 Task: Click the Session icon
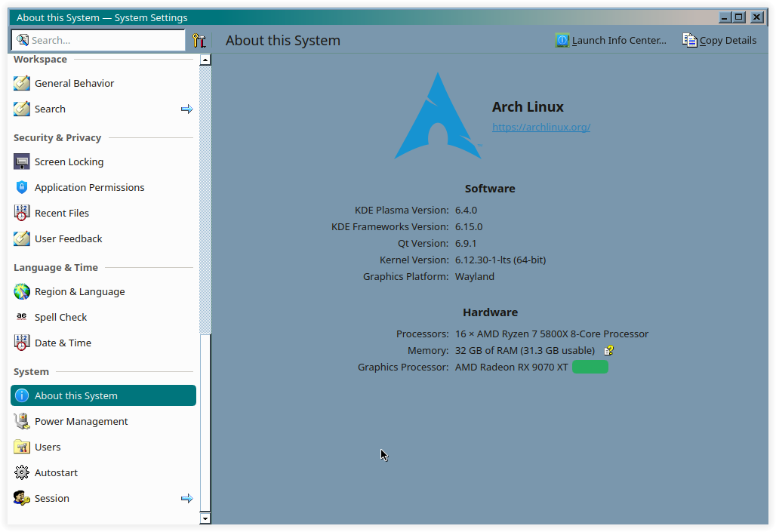(22, 498)
